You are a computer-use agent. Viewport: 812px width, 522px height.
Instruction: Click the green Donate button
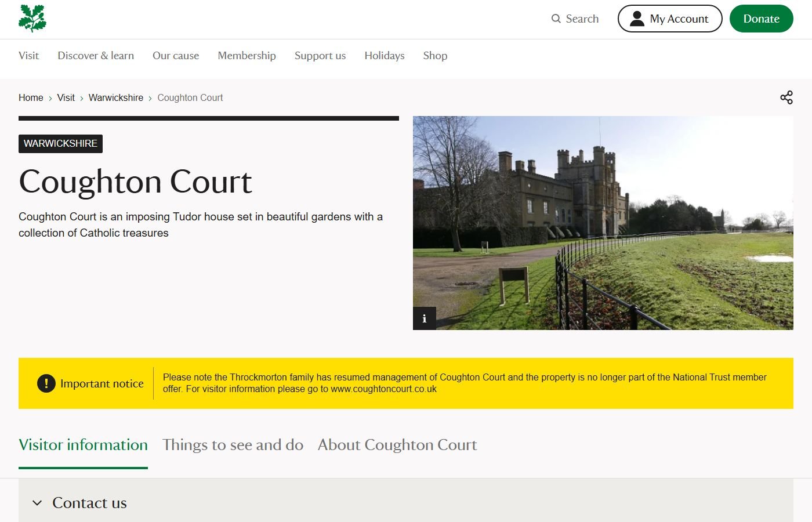[761, 19]
